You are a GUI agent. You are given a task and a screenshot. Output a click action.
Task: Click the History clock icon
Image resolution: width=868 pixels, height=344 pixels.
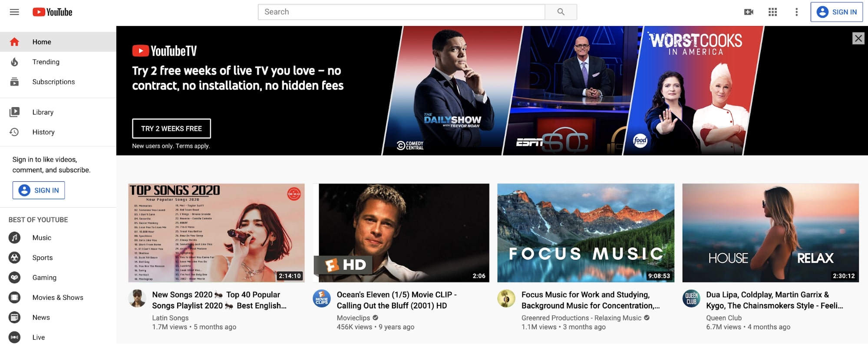coord(14,132)
